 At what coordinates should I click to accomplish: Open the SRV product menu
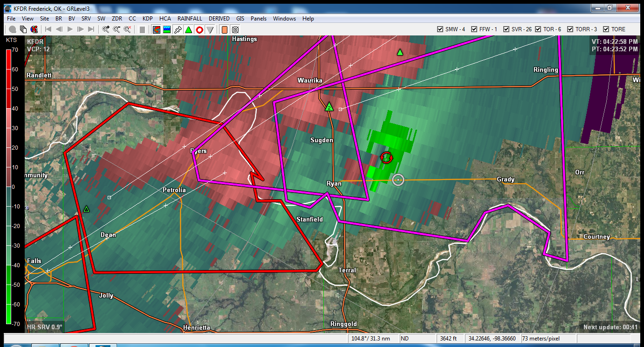pos(86,19)
